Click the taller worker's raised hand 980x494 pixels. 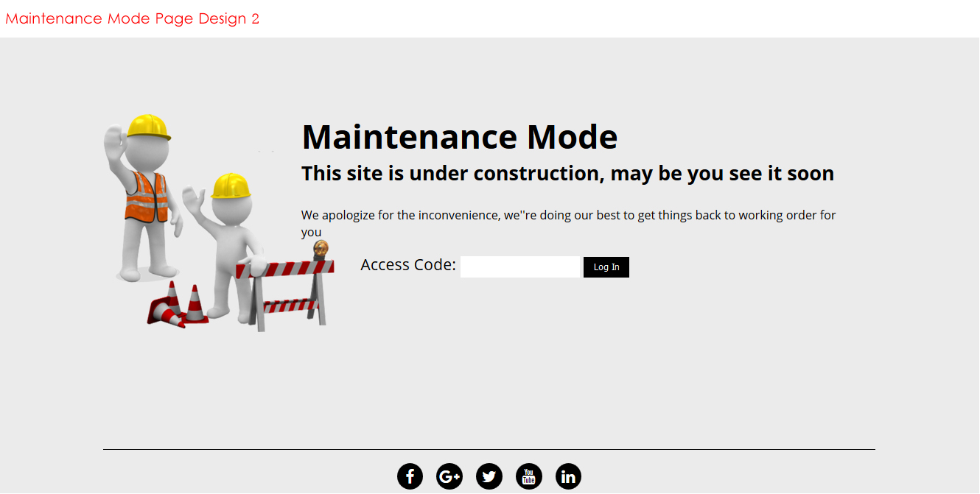point(113,141)
